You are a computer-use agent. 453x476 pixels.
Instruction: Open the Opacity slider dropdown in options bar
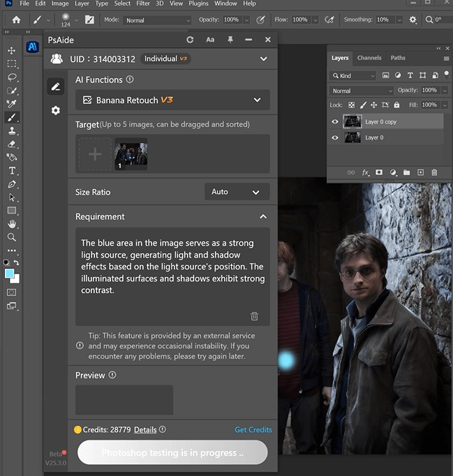click(247, 20)
